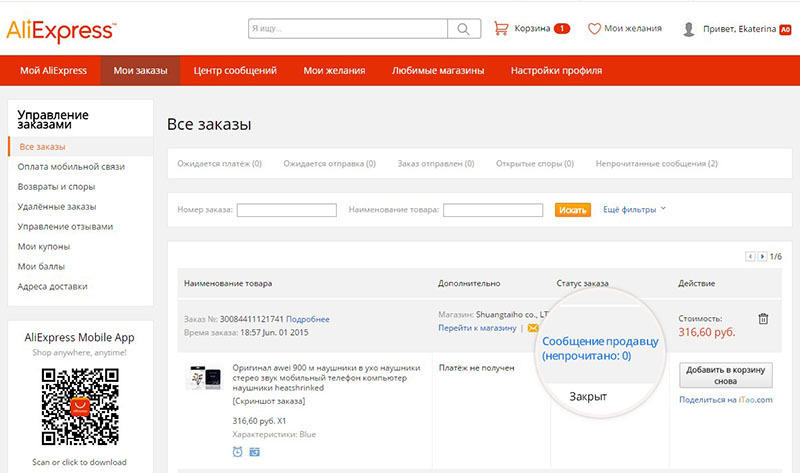Open 'Возвраты и споры' in sidebar
The height and width of the screenshot is (473, 800).
(x=56, y=186)
